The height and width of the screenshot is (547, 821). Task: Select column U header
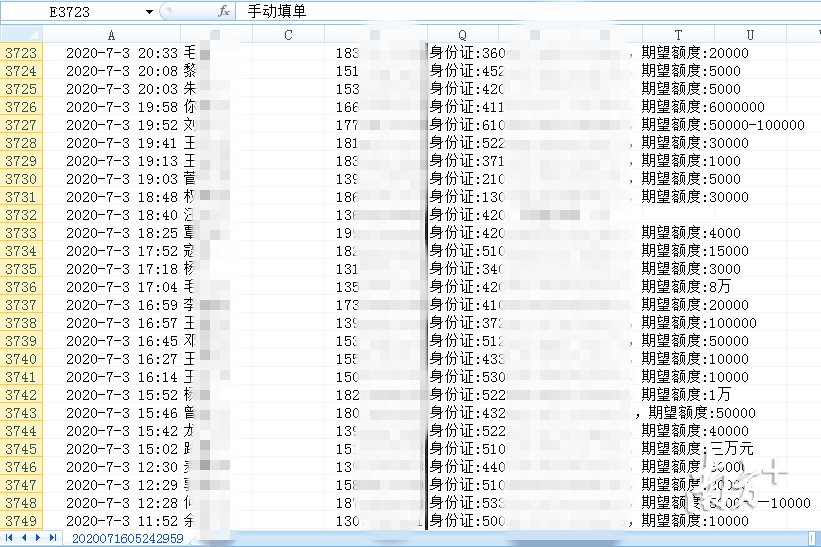[750, 35]
